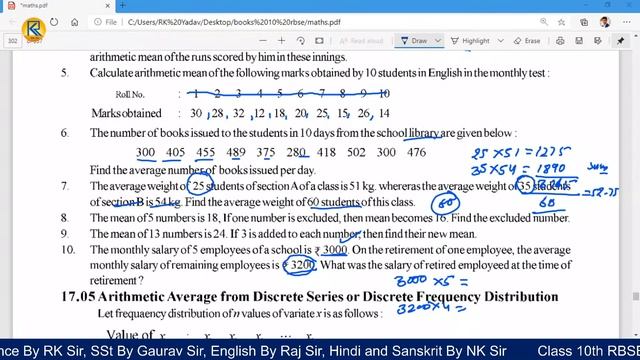Switch to the maths.pdf tab
Viewport: 640px width, 360px height.
57,6
